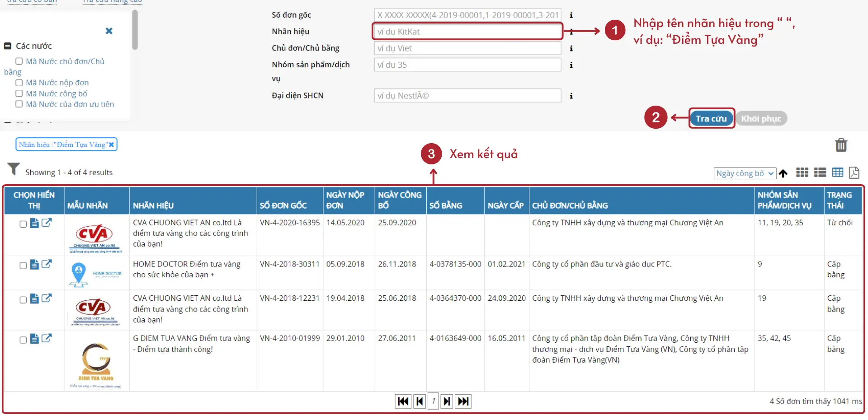Viewport: 868px width, 420px height.
Task: Click the trash icon to clear filters
Action: coord(841,145)
